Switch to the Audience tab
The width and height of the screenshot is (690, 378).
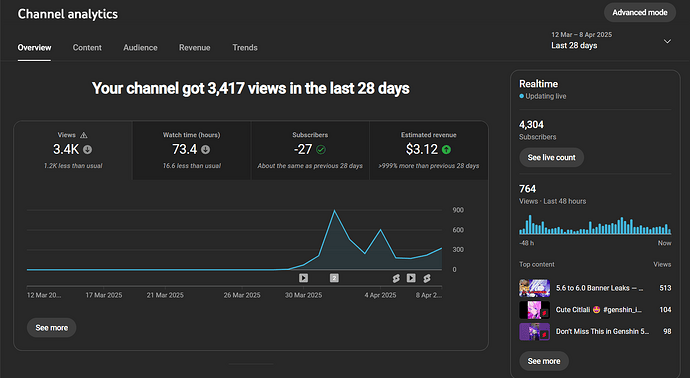140,48
